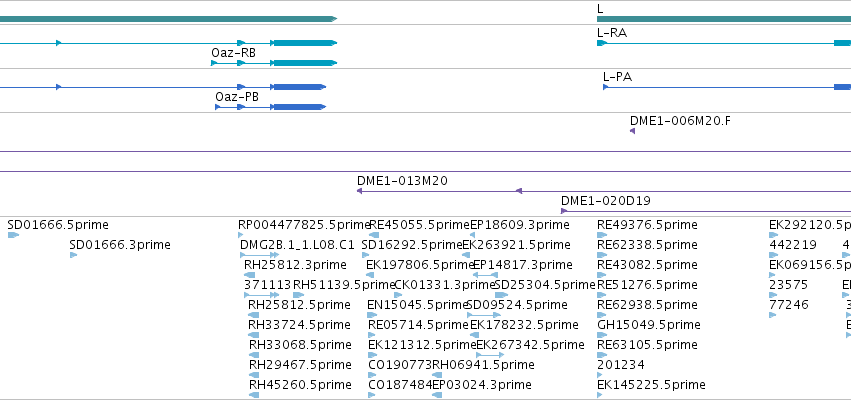Click the RE45055.5prime label

[420, 225]
